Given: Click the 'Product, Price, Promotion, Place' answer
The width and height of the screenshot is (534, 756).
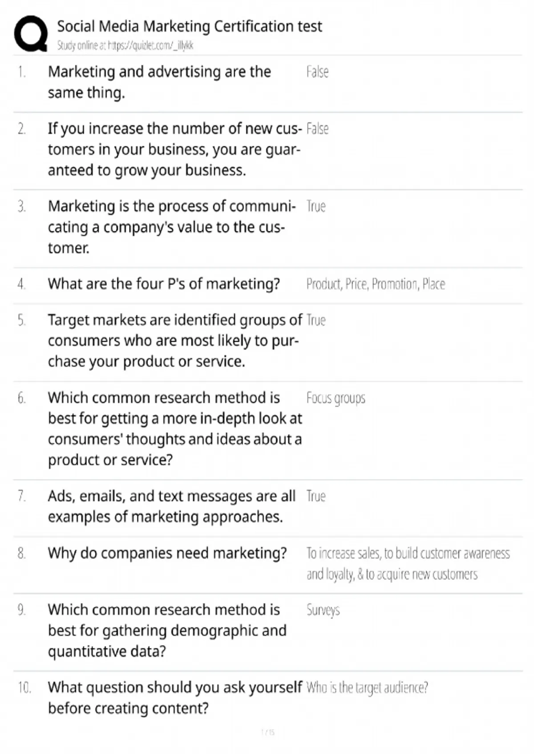Looking at the screenshot, I should click(x=376, y=284).
